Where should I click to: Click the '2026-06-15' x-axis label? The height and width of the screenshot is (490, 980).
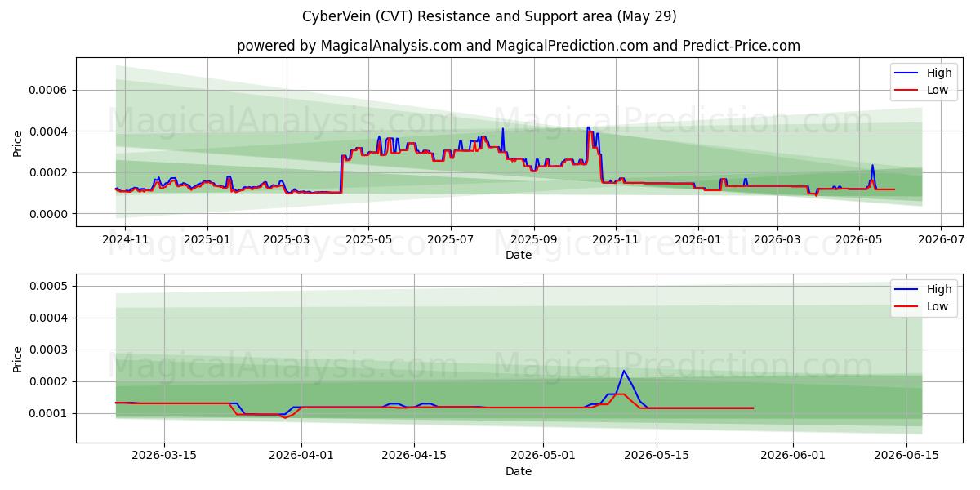906,456
